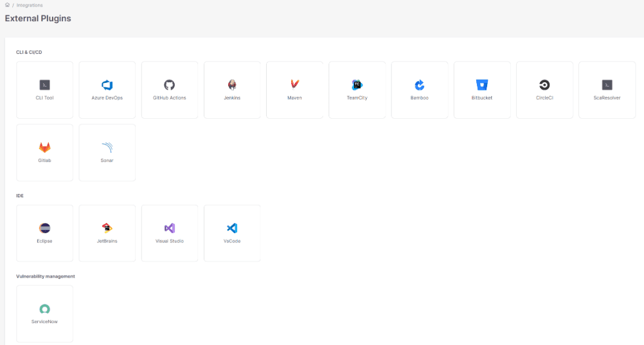Choose the VsCode plugin
The image size is (644, 345).
(232, 233)
